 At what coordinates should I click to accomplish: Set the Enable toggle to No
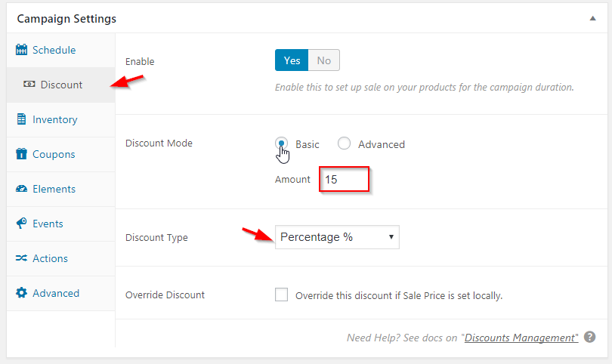[x=324, y=60]
